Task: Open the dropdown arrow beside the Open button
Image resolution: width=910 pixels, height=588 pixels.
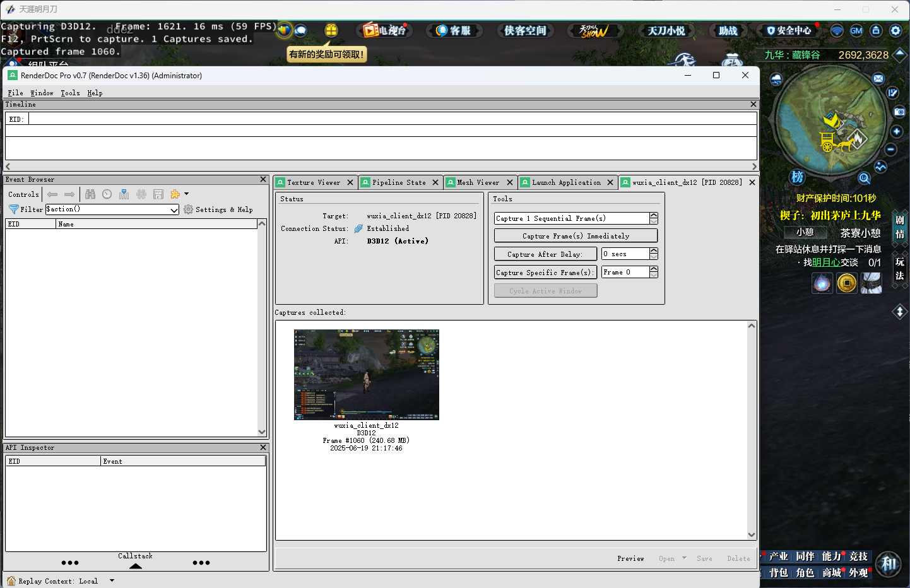Action: pyautogui.click(x=684, y=558)
